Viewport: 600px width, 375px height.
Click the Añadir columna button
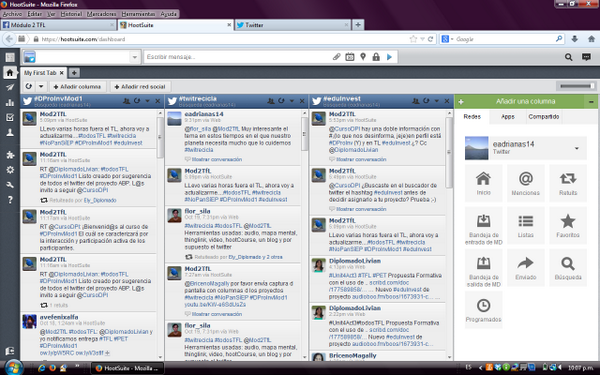pos(77,87)
